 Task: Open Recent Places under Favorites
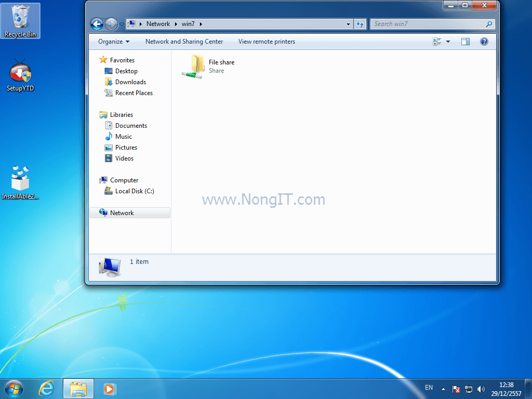point(134,92)
